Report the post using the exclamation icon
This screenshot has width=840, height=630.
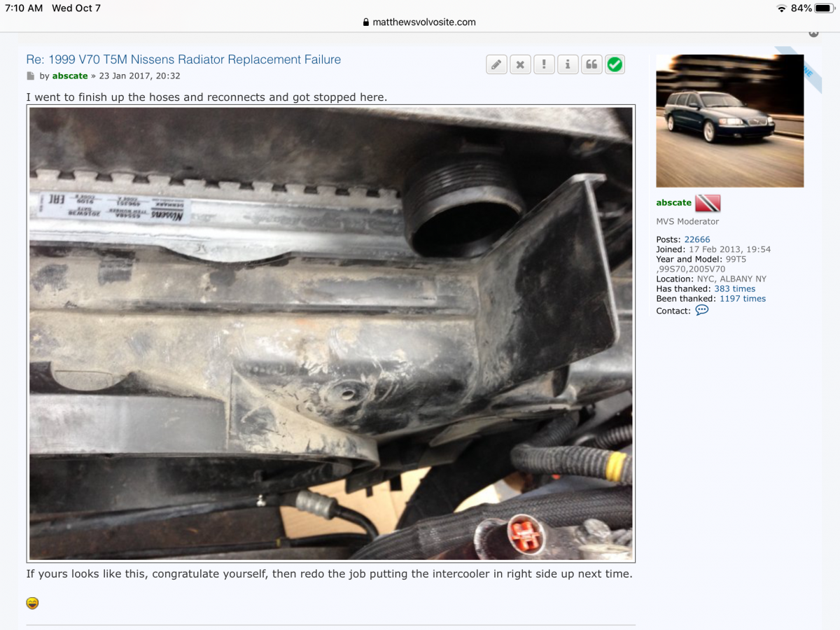pyautogui.click(x=544, y=64)
